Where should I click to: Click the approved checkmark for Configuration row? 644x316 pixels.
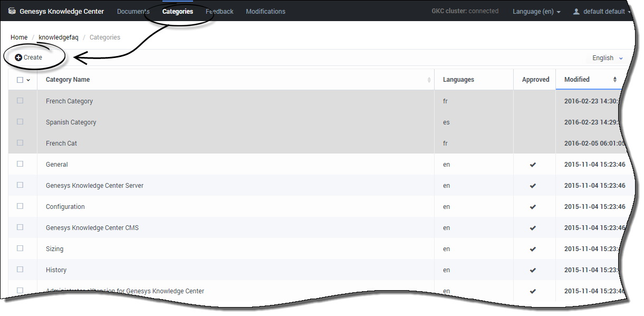533,207
